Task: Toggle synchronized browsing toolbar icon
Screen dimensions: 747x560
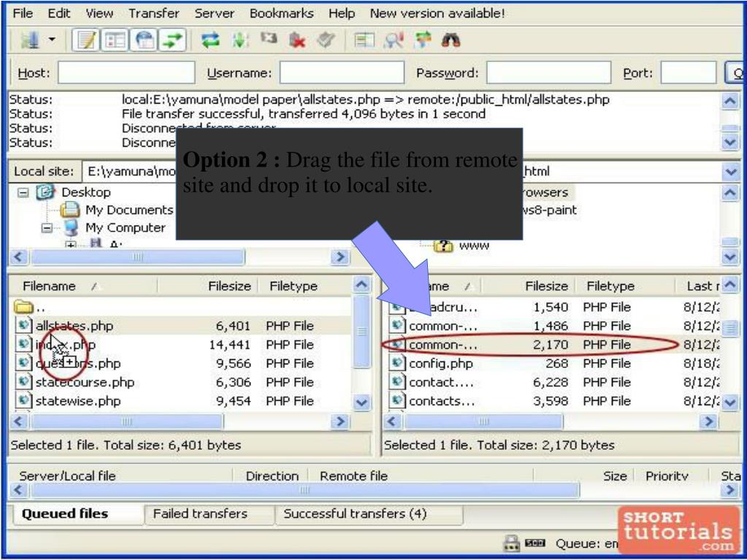Action: [x=422, y=40]
